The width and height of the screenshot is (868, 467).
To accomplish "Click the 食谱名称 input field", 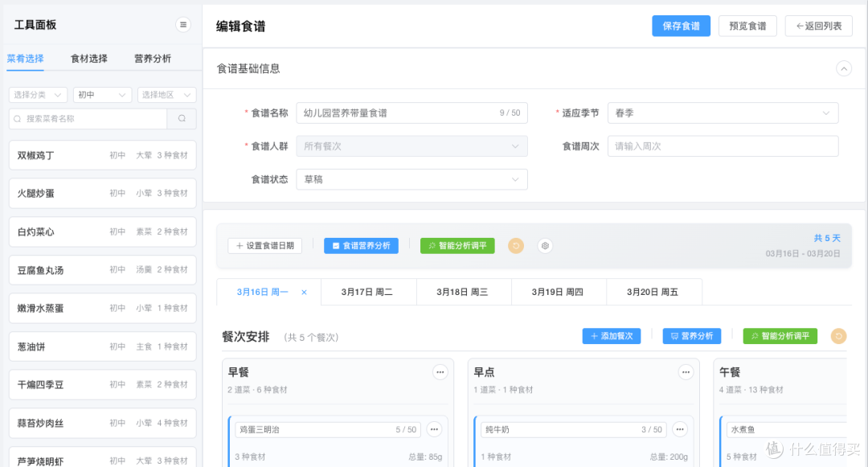I will 411,113.
